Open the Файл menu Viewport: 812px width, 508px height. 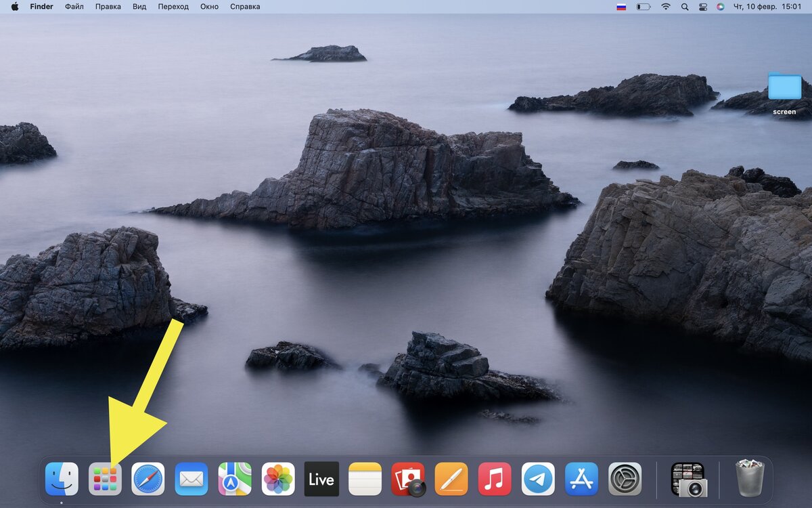coord(74,7)
